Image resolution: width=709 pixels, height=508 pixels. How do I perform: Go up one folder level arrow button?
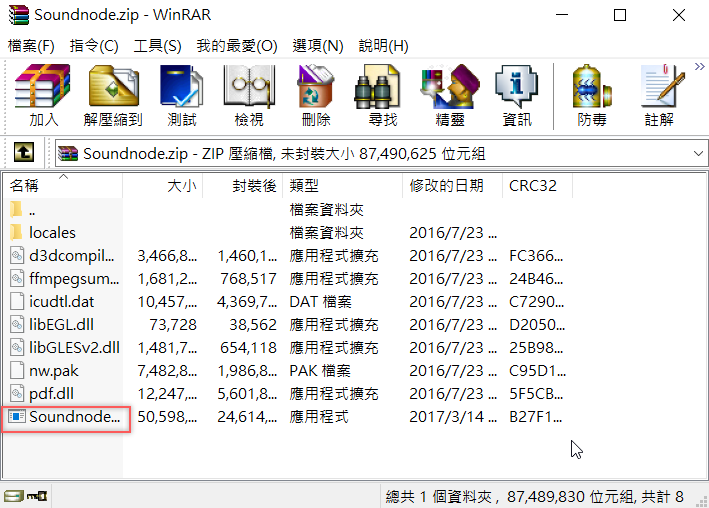point(24,152)
